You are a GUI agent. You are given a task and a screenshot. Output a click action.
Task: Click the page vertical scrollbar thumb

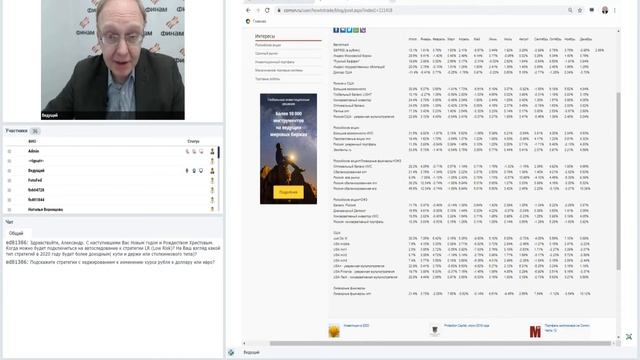coord(618,181)
